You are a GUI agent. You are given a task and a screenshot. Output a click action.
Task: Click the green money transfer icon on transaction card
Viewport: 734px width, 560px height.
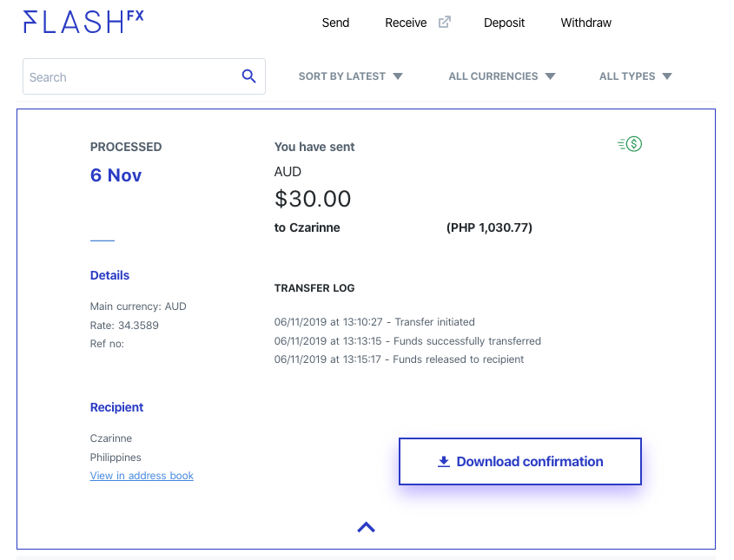pyautogui.click(x=629, y=143)
